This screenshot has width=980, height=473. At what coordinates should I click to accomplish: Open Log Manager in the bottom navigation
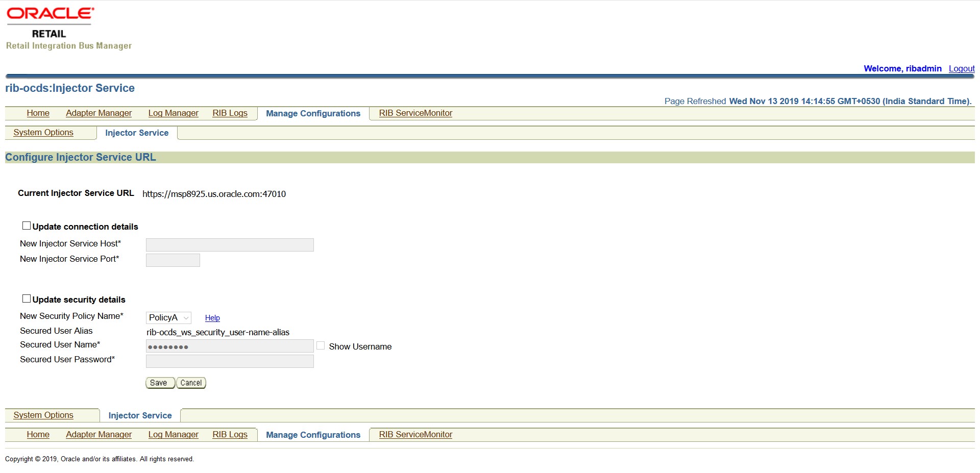[173, 435]
